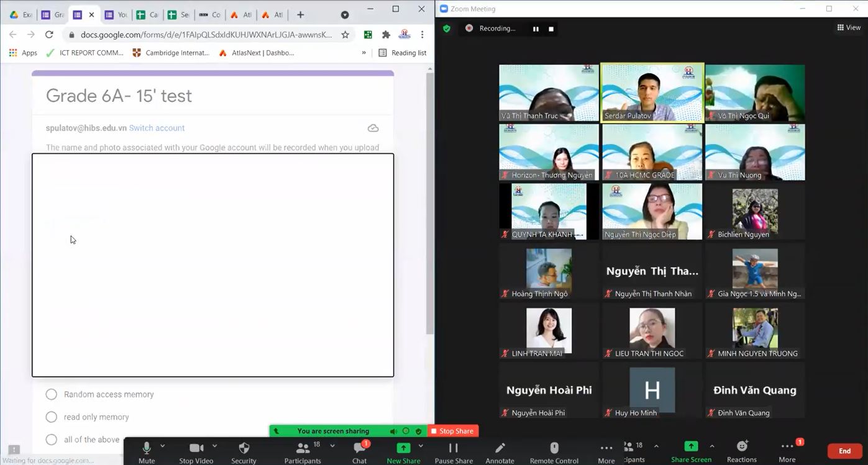This screenshot has height=465, width=868.
Task: End the Zoom meeting
Action: [844, 451]
